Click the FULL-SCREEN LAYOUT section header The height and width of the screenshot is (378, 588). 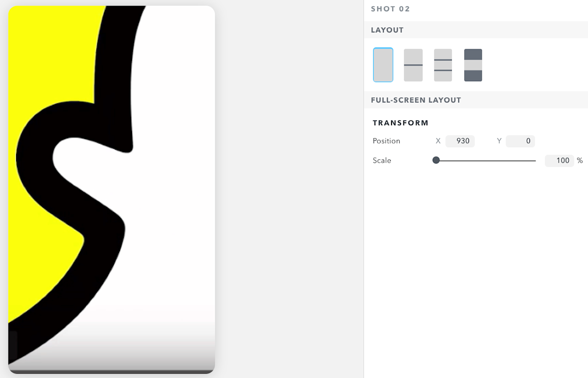416,100
